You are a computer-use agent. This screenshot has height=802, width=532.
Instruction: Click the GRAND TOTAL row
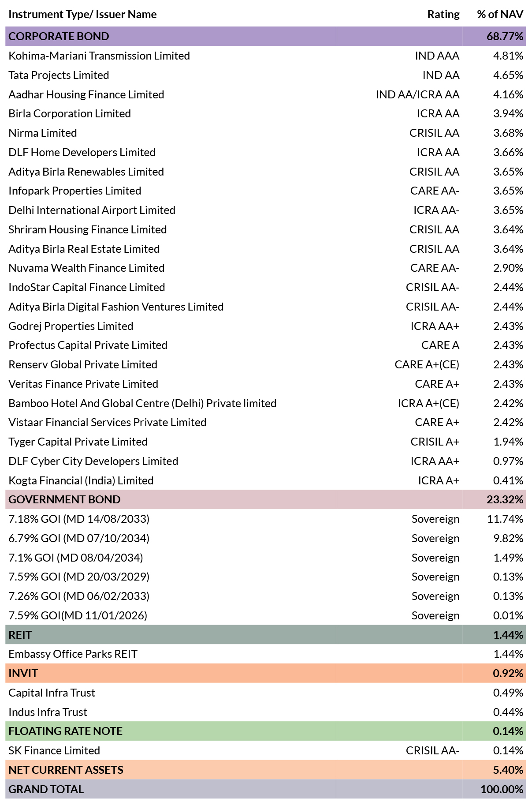pyautogui.click(x=265, y=789)
